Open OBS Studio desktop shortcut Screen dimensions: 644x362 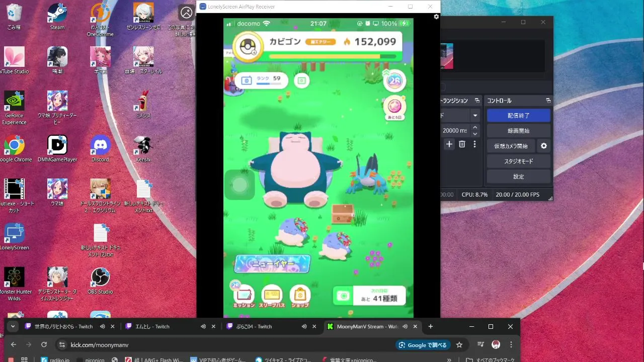click(x=100, y=281)
